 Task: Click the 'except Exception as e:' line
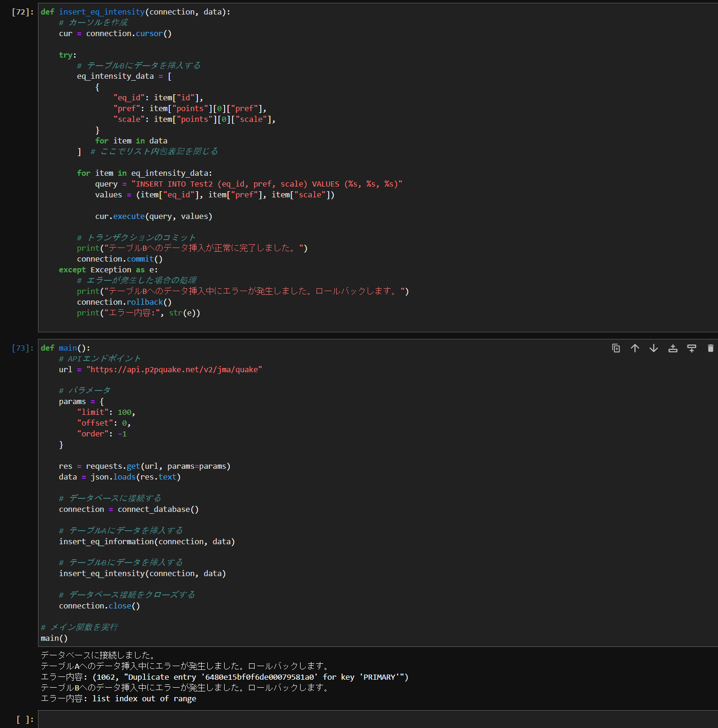(108, 270)
